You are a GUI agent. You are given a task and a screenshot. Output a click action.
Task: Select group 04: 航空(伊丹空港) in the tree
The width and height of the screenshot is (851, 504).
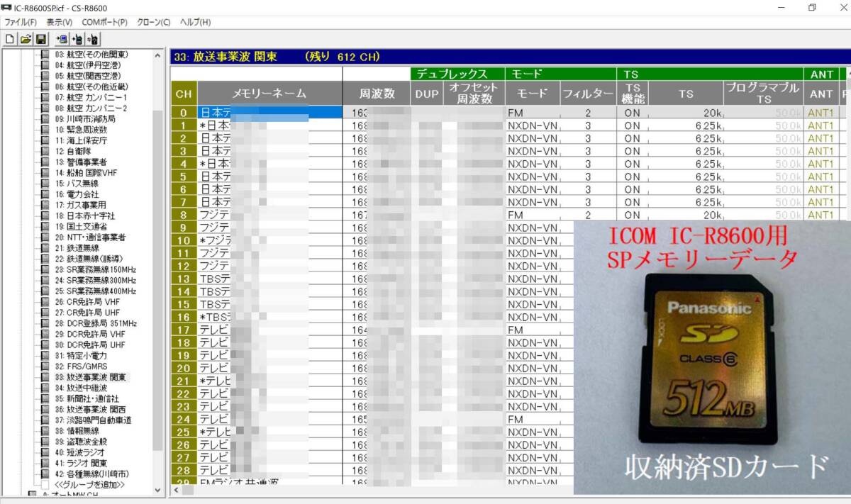click(88, 65)
